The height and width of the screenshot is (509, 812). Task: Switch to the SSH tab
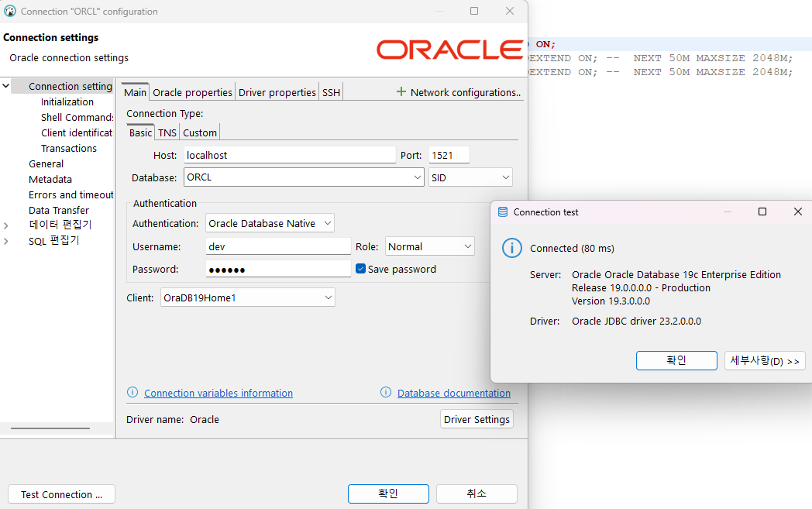click(331, 92)
